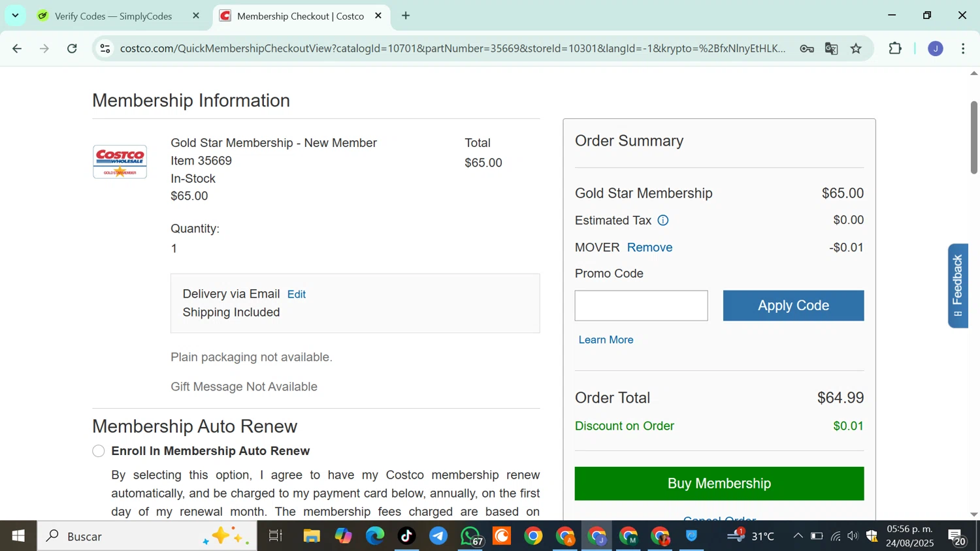Image resolution: width=980 pixels, height=551 pixels.
Task: Close the Verify Codes SimplyCodes tab
Action: point(195,16)
